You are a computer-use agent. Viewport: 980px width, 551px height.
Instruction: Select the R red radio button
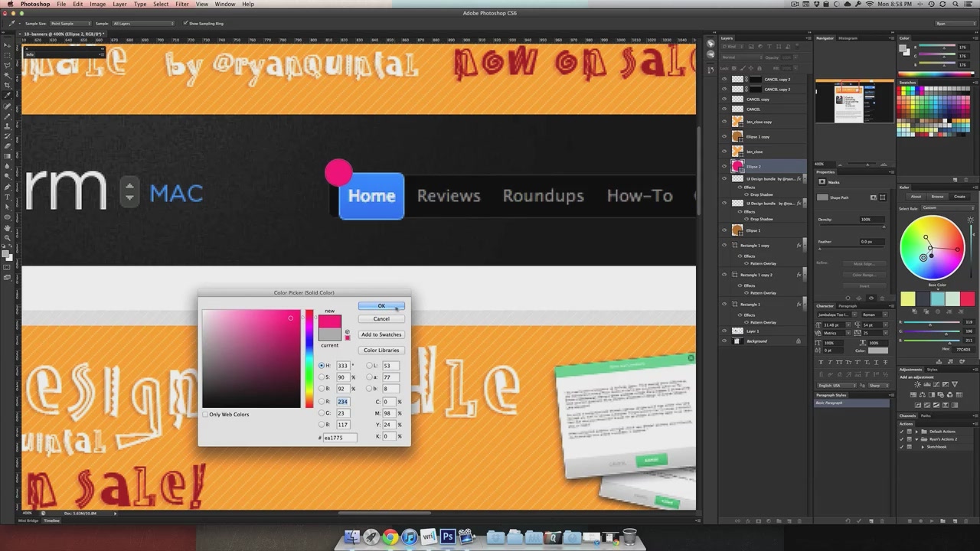[x=322, y=401]
